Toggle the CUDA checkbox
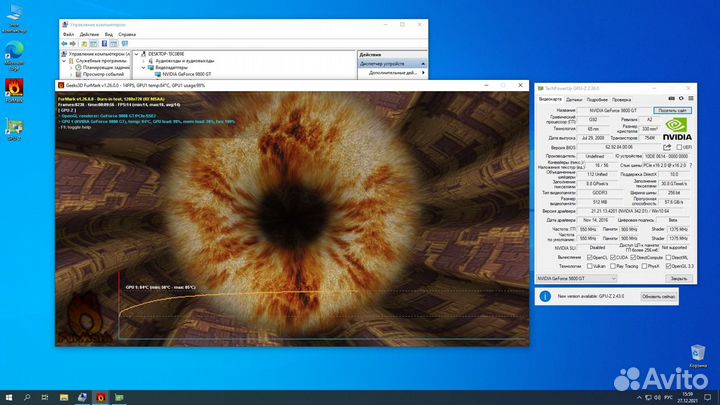This screenshot has height=405, width=720. (x=613, y=257)
